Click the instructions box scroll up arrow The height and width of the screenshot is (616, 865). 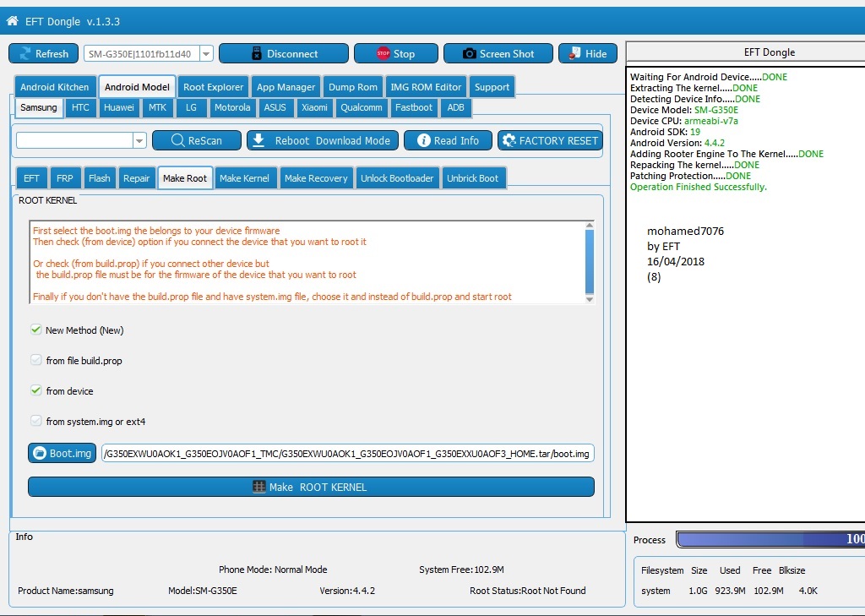[589, 226]
